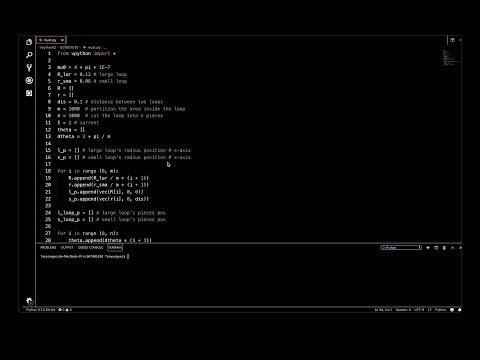The height and width of the screenshot is (360, 480).
Task: Click the Python interpreter version in status bar
Action: click(40, 310)
